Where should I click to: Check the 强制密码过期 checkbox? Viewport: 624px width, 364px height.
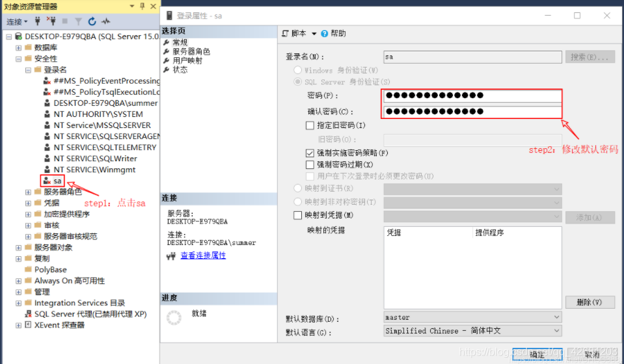tap(310, 164)
